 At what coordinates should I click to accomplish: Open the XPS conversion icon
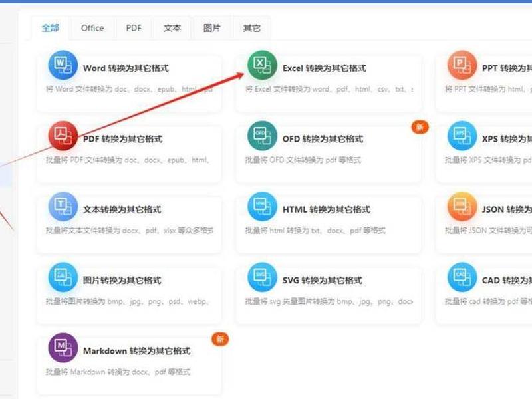462,136
